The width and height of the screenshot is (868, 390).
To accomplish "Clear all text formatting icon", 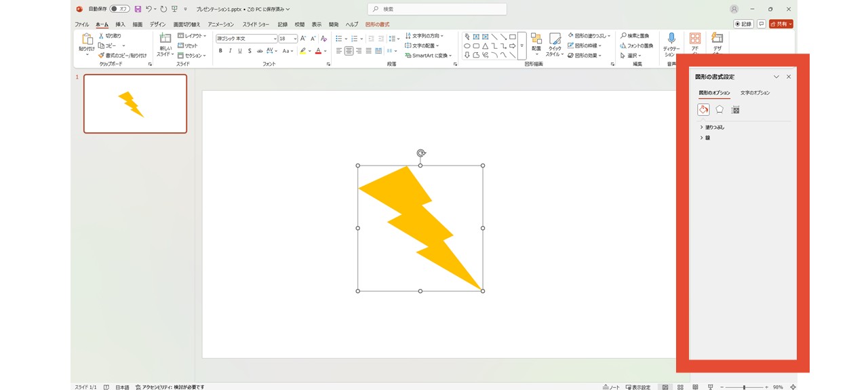I will [x=324, y=39].
